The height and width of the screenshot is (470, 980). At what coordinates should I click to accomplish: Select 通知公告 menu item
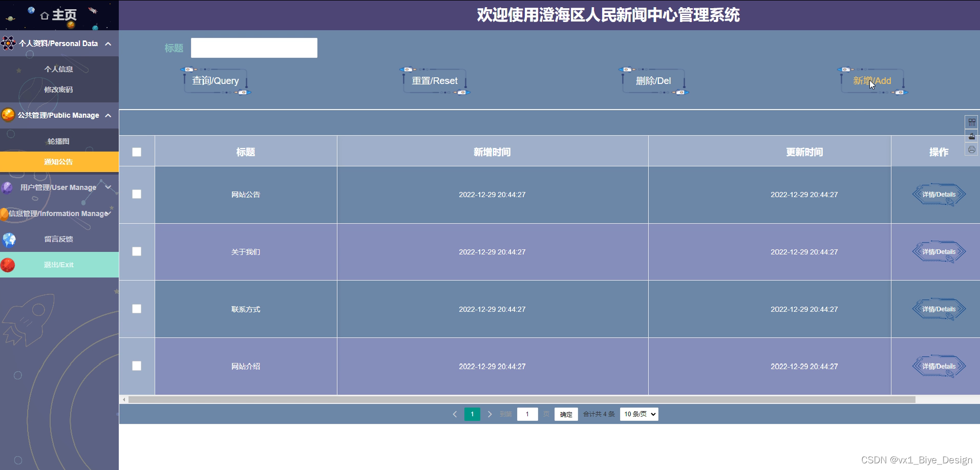pos(59,162)
